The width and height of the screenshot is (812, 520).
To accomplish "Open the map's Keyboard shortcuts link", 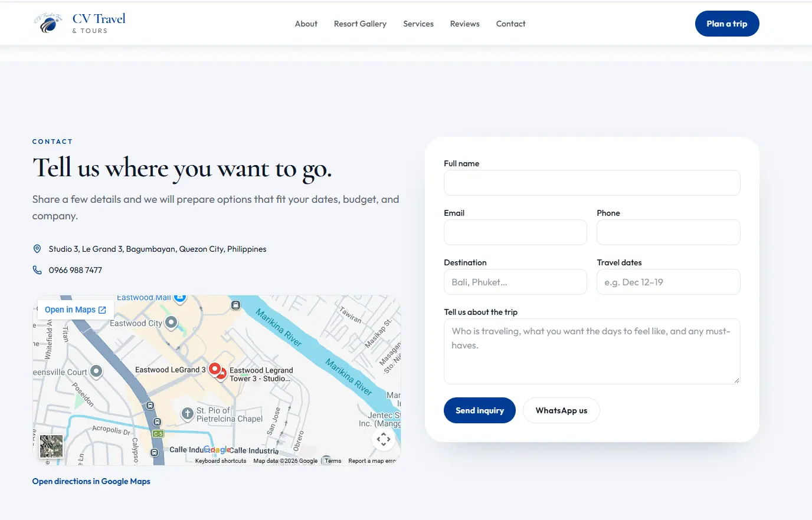I will pos(221,461).
